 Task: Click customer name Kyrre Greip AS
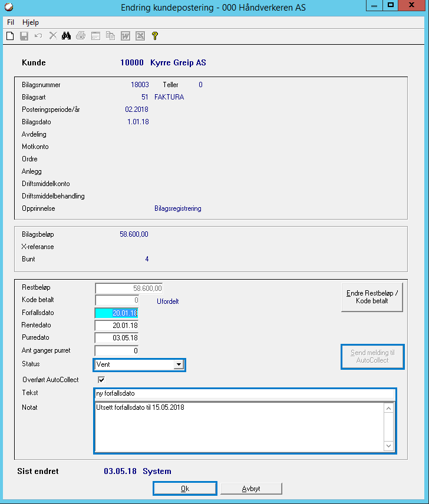(x=178, y=62)
